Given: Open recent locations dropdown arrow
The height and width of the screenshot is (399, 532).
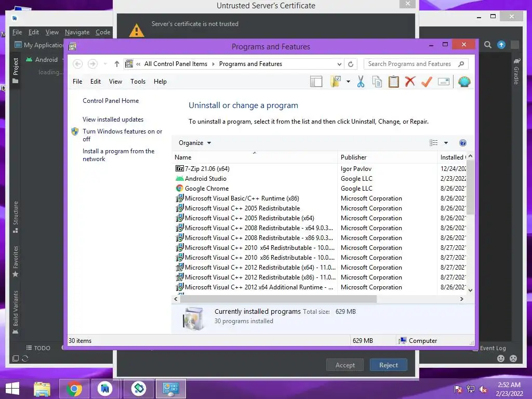Looking at the screenshot, I should point(105,64).
